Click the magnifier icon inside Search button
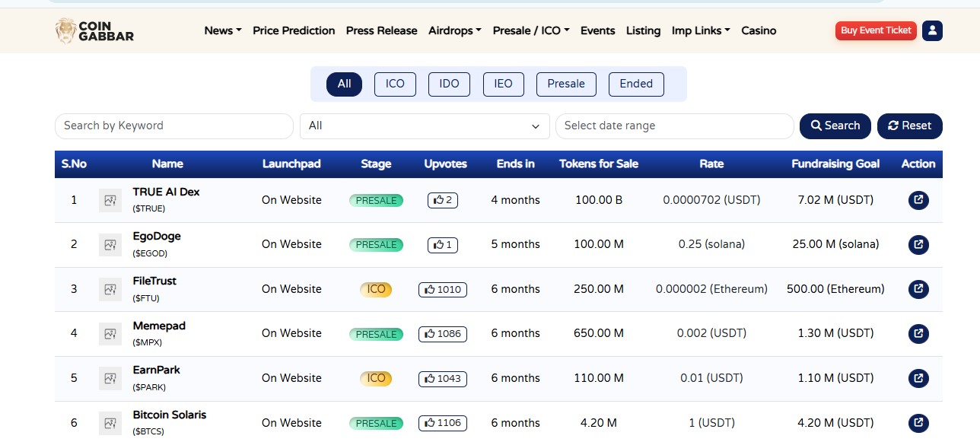Viewport: 980px width, 442px height. pyautogui.click(x=816, y=126)
